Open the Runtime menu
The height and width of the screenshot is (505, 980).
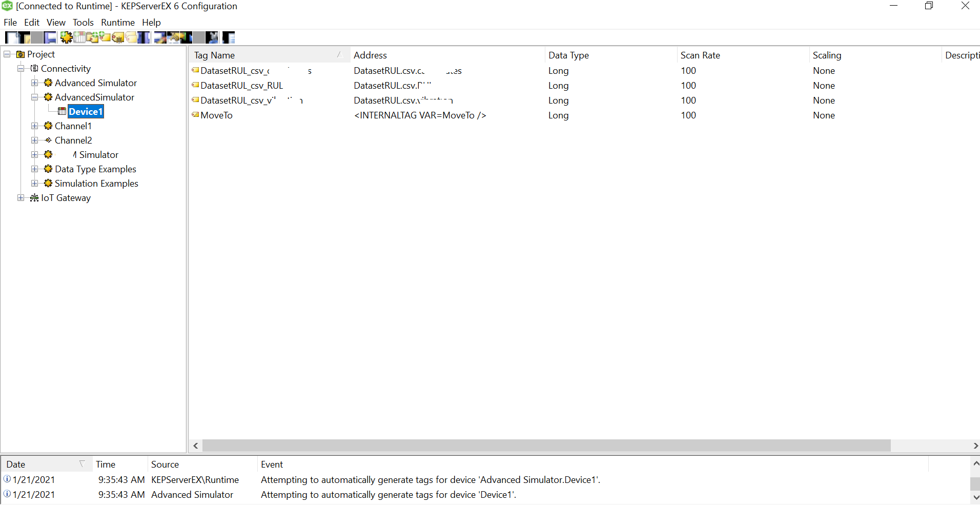pos(117,23)
